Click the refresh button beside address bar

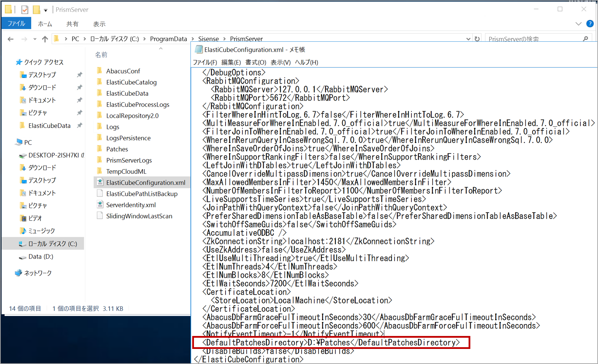[477, 39]
